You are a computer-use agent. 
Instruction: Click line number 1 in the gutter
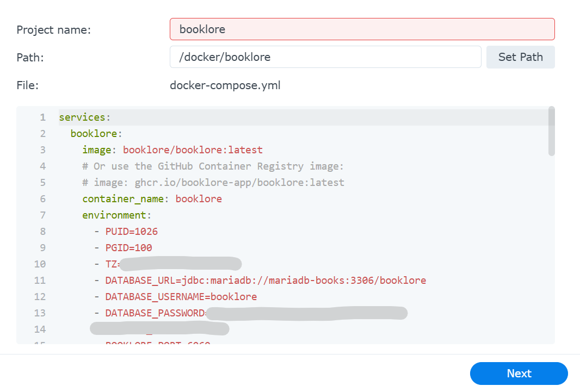42,117
